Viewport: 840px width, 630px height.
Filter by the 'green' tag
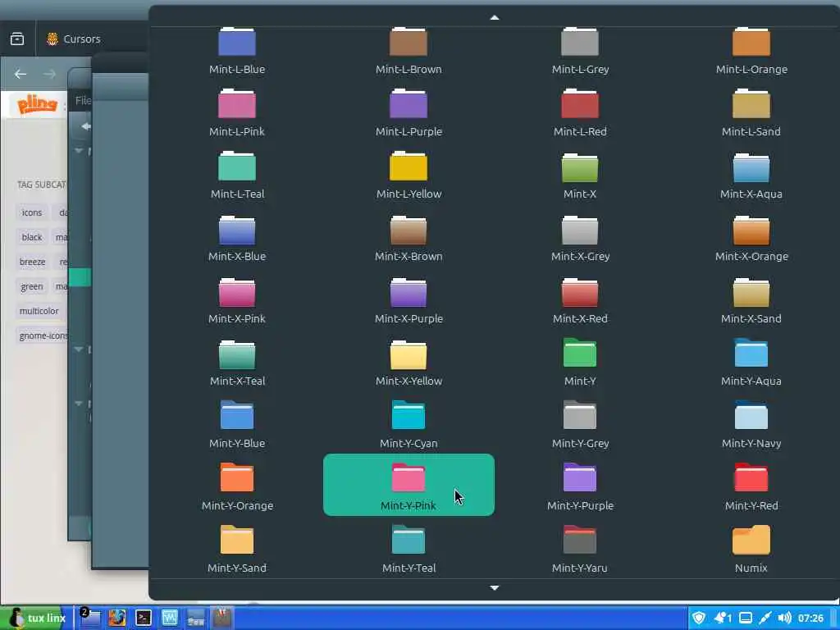pyautogui.click(x=32, y=286)
